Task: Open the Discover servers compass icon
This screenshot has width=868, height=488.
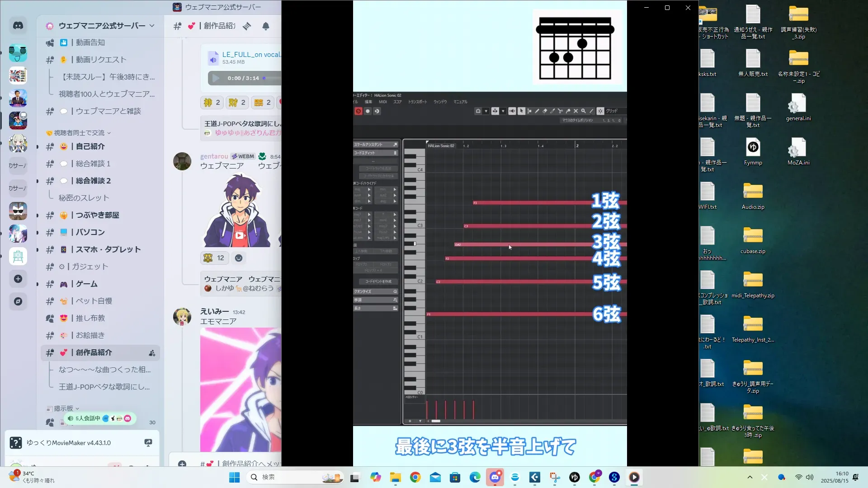Action: click(x=18, y=301)
